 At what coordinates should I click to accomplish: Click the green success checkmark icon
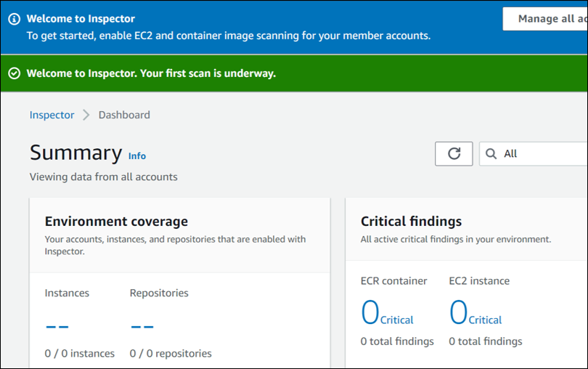click(x=15, y=73)
